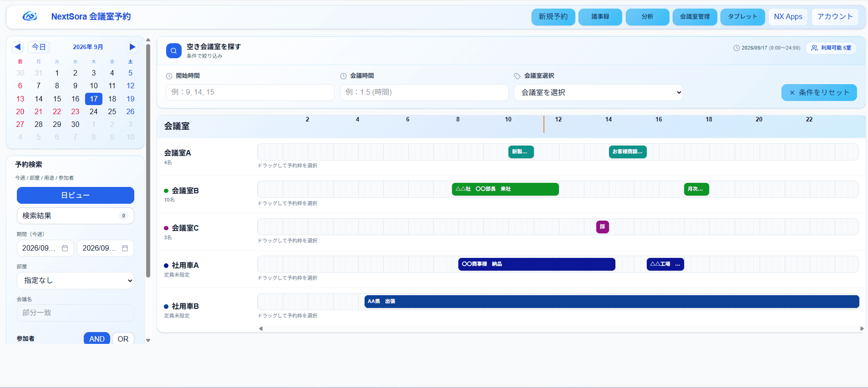This screenshot has height=388, width=868.
Task: Open 分析 from the top menu
Action: coord(648,17)
